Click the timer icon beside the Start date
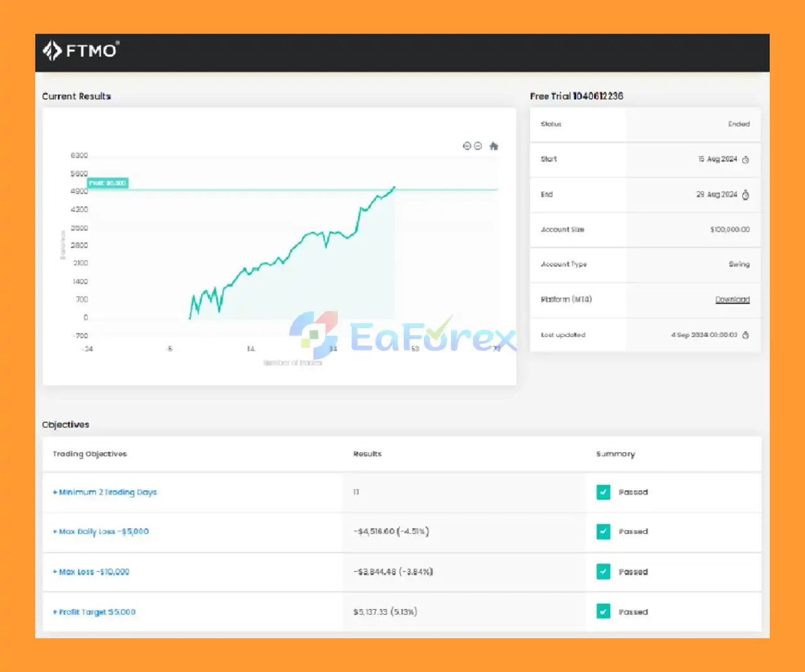The image size is (805, 672). [x=746, y=160]
